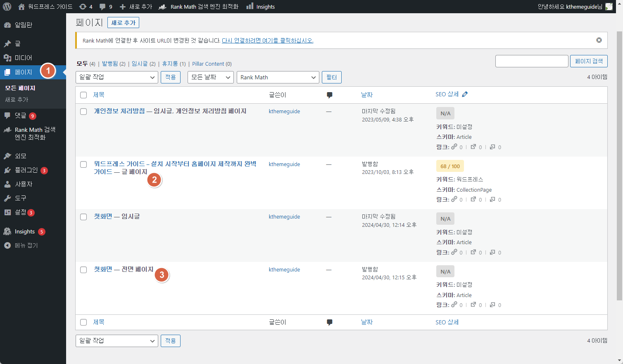The height and width of the screenshot is (364, 623).
Task: Open the 미디어 media icon
Action: [7, 58]
